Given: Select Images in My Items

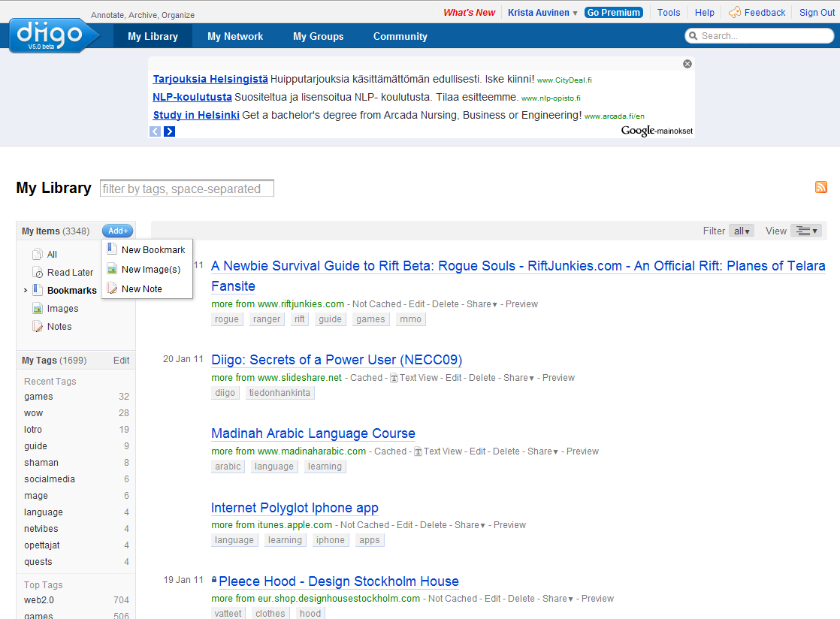Looking at the screenshot, I should [x=62, y=309].
